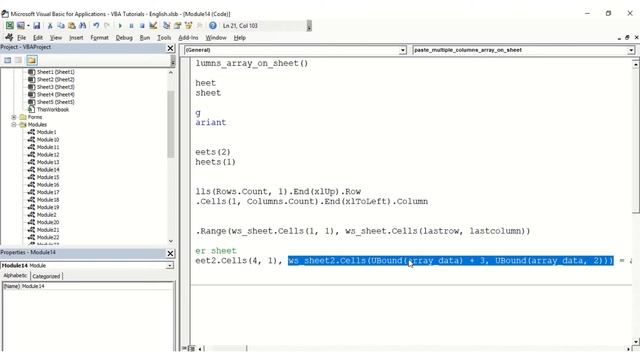Image resolution: width=640 pixels, height=360 pixels.
Task: Click code window vertical scrollbar up arrow
Action: coord(636,64)
